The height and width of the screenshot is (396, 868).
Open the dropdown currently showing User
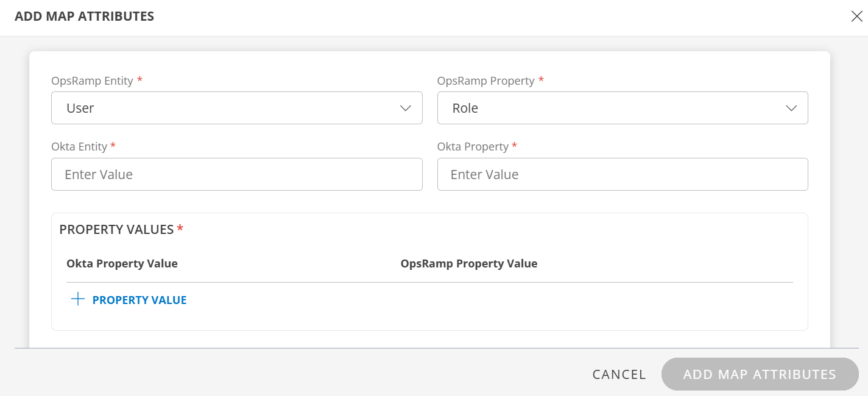click(237, 108)
